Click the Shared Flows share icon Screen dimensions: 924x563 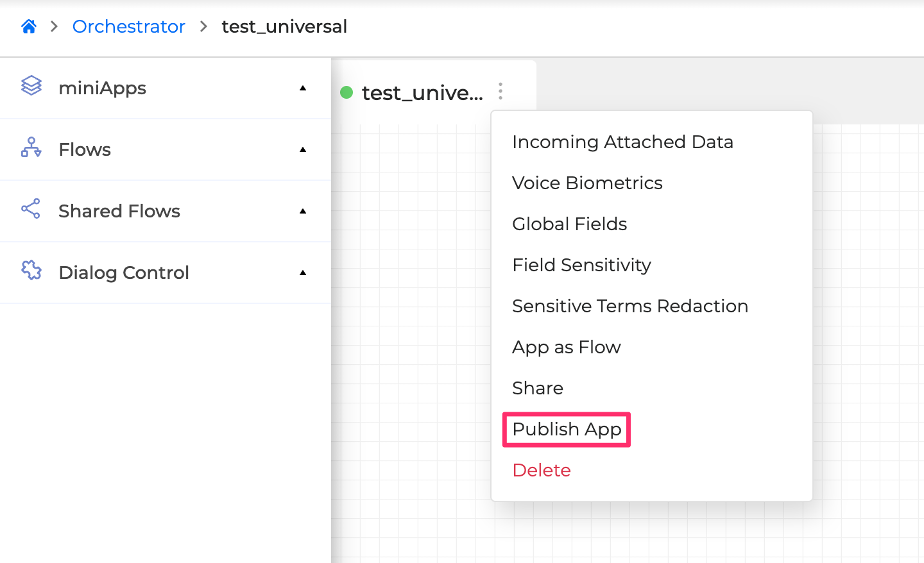pos(31,209)
